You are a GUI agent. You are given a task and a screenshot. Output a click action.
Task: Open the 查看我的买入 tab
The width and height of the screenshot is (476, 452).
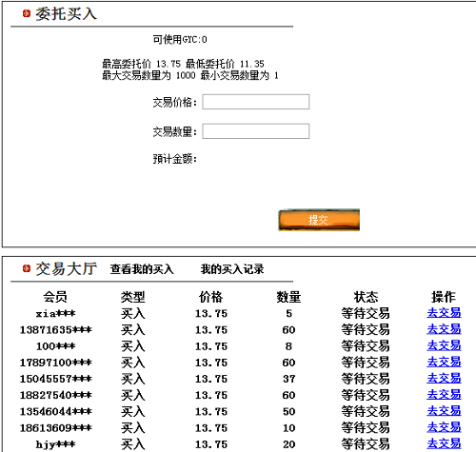tap(142, 269)
